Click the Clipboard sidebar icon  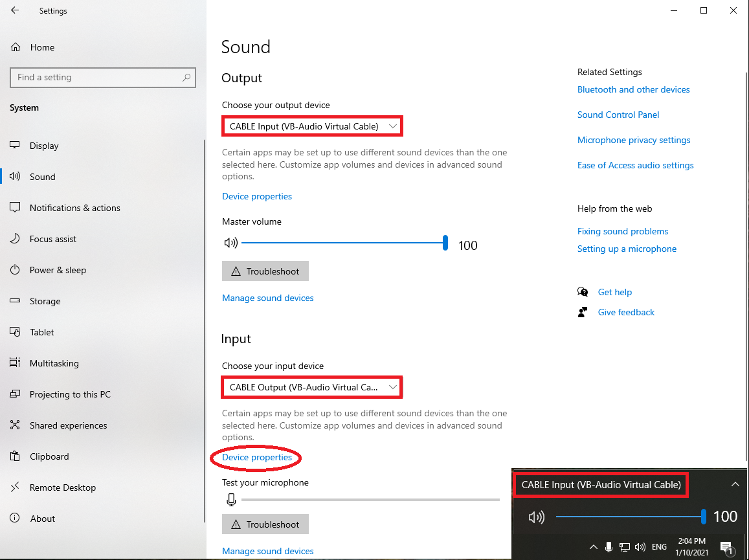pos(15,456)
